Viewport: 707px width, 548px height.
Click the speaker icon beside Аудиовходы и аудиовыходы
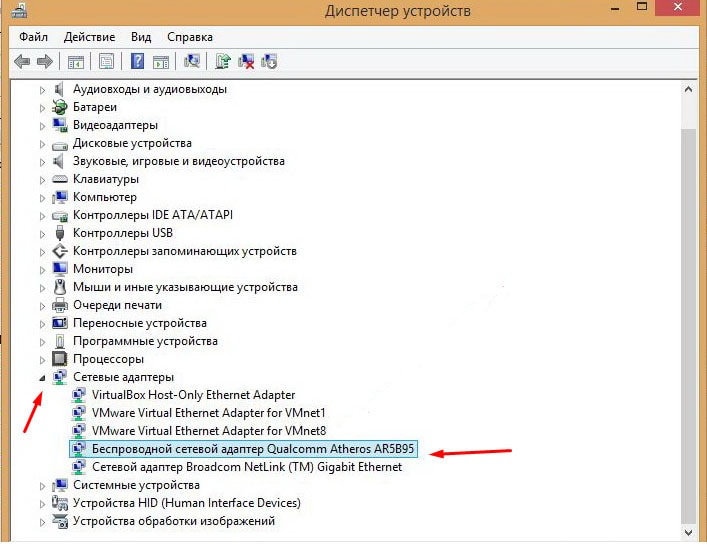(x=59, y=89)
